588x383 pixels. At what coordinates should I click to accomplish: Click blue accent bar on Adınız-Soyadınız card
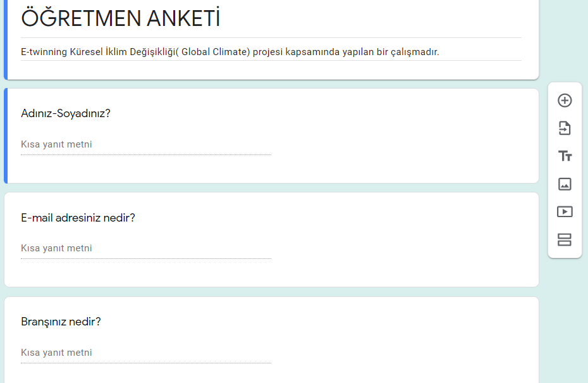pos(6,136)
